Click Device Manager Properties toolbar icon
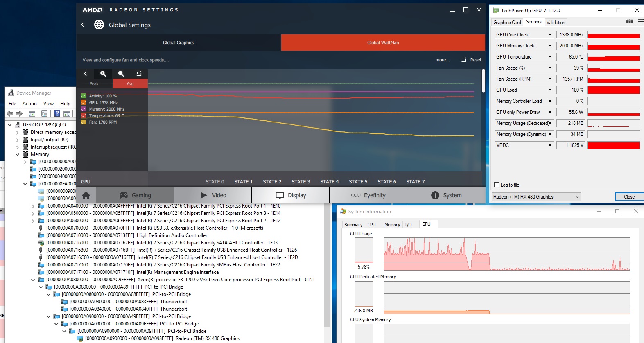This screenshot has width=644, height=343. [x=45, y=113]
